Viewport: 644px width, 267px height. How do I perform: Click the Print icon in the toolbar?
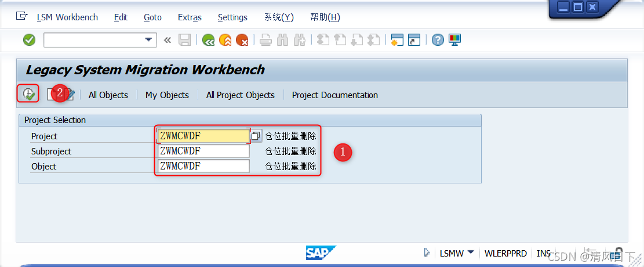pyautogui.click(x=266, y=40)
